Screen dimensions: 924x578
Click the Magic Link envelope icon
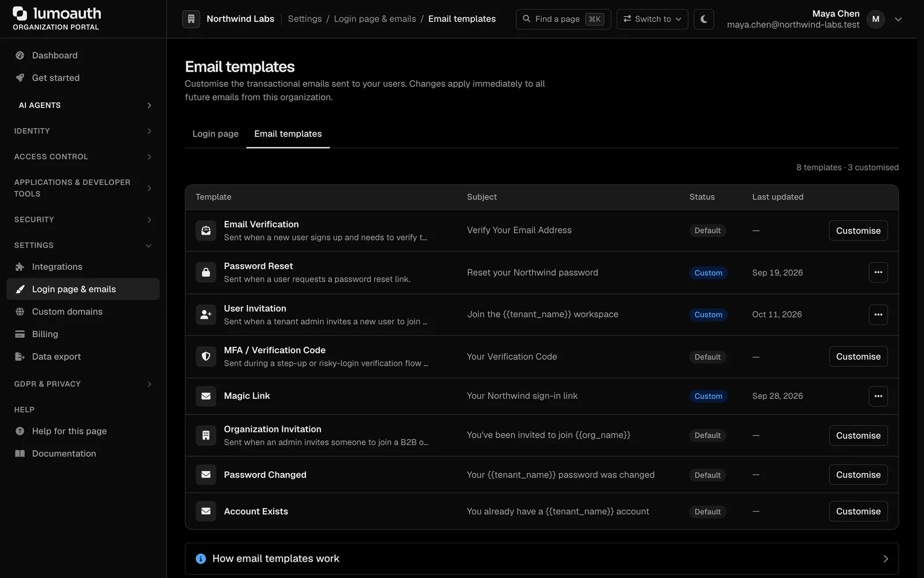coord(206,396)
